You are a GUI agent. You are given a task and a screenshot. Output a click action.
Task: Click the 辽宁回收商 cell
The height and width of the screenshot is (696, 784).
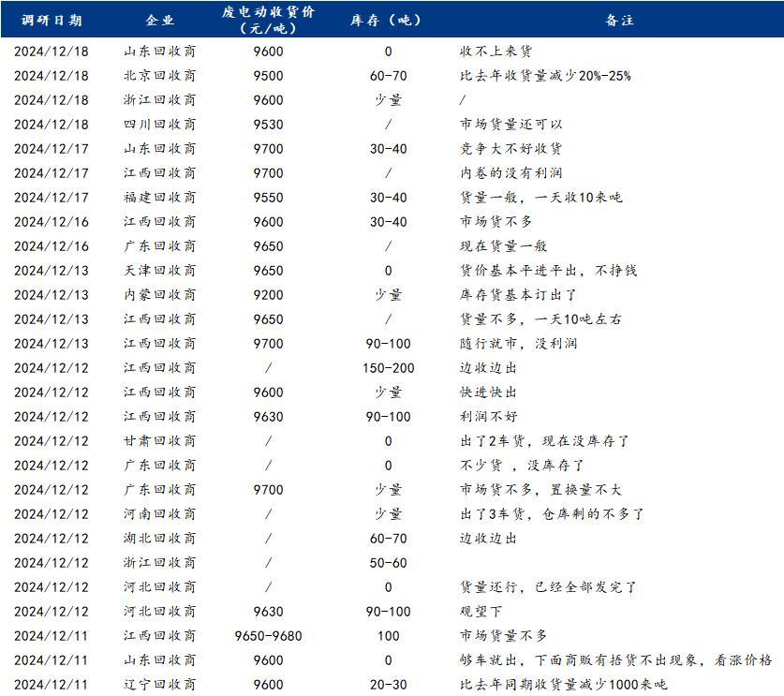(159, 685)
